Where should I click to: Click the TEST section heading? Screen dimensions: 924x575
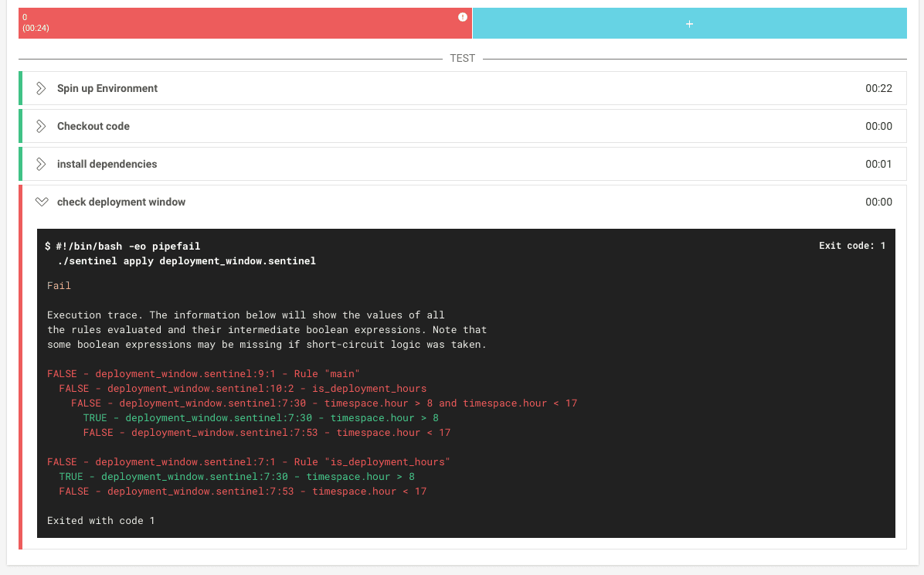click(462, 58)
